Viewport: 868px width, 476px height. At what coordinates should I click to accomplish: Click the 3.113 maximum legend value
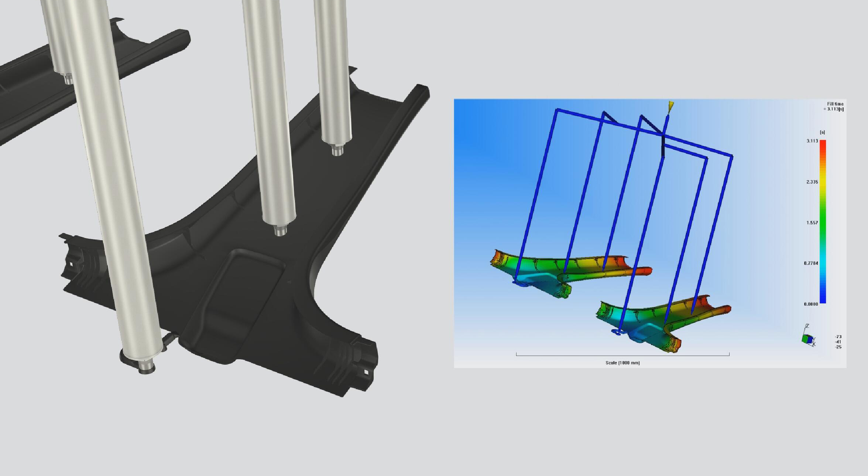812,141
